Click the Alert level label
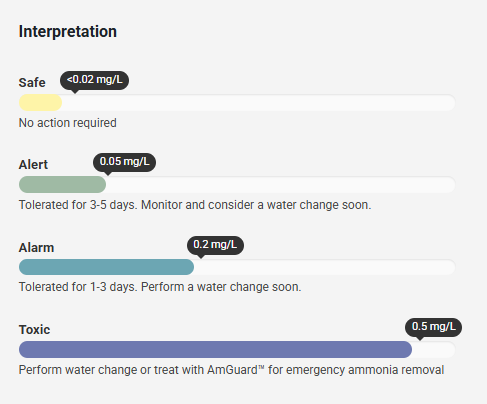Image resolution: width=487 pixels, height=404 pixels. pos(33,165)
